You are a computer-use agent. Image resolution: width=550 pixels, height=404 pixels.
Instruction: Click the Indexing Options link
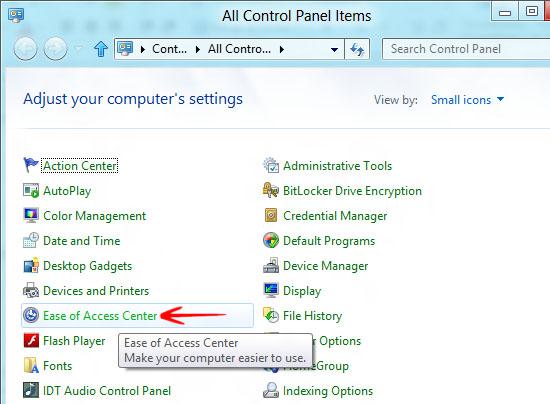tap(328, 391)
